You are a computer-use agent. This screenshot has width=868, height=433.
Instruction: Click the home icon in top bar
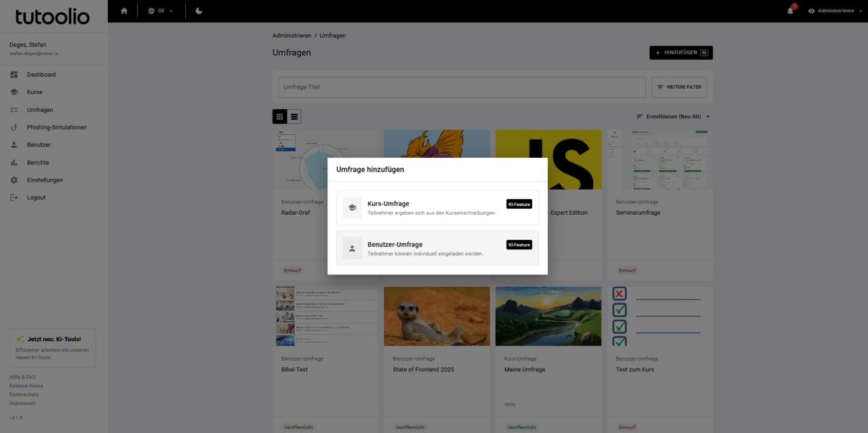[x=123, y=11]
